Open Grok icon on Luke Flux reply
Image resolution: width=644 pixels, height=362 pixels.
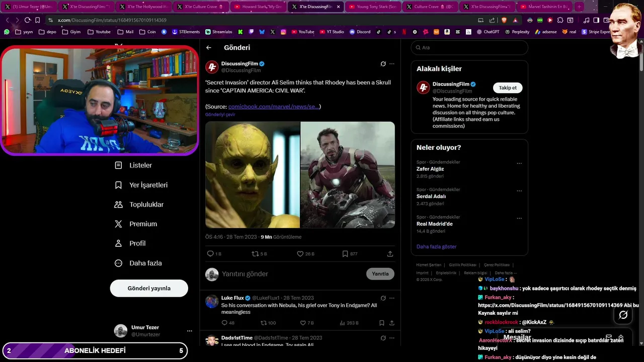point(383,298)
